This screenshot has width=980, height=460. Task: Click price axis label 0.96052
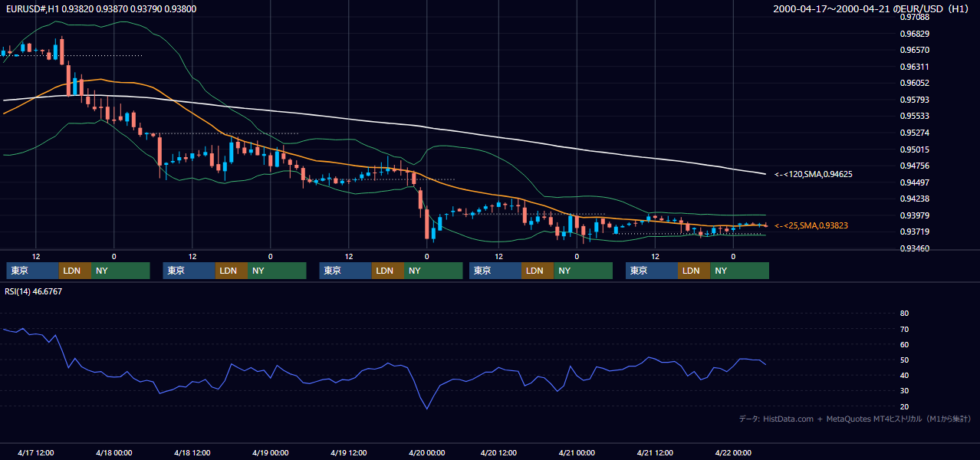(x=914, y=83)
